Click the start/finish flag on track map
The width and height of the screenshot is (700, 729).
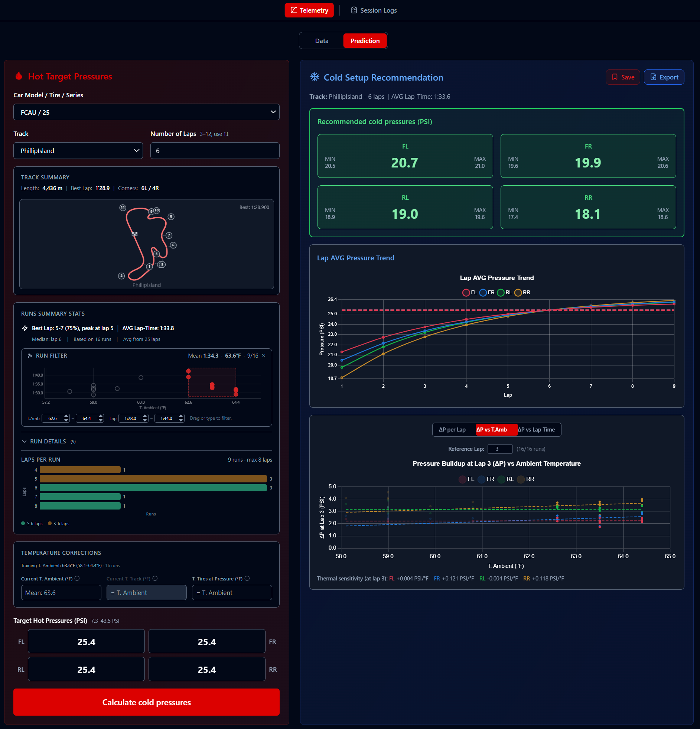point(135,234)
